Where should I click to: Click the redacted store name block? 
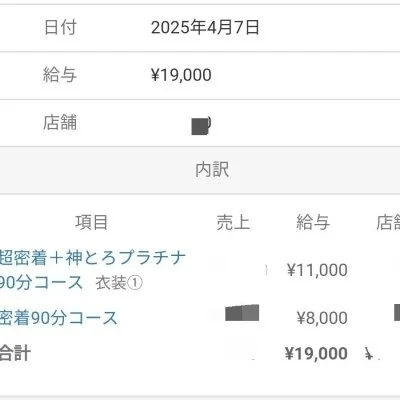[201, 126]
